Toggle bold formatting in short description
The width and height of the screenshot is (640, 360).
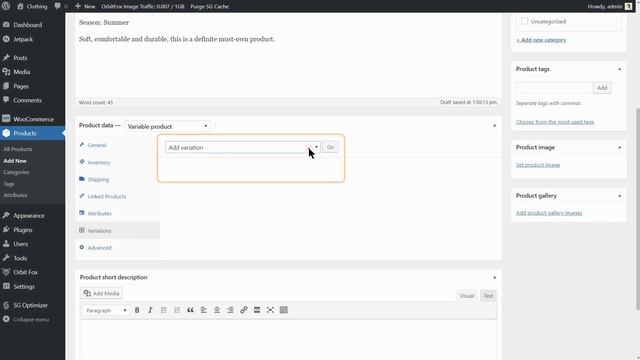(x=137, y=310)
